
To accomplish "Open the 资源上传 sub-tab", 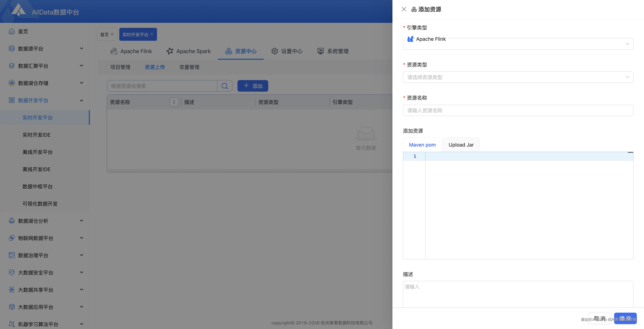I will tap(155, 67).
